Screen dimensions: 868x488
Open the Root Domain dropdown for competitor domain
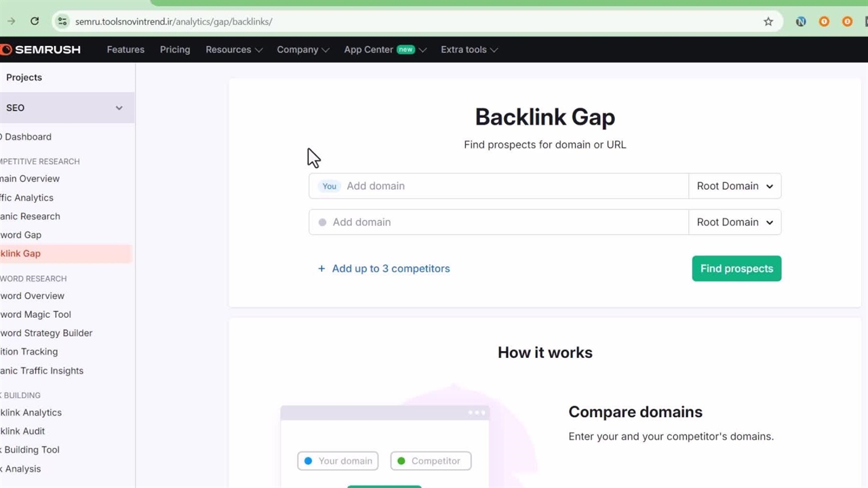click(735, 222)
